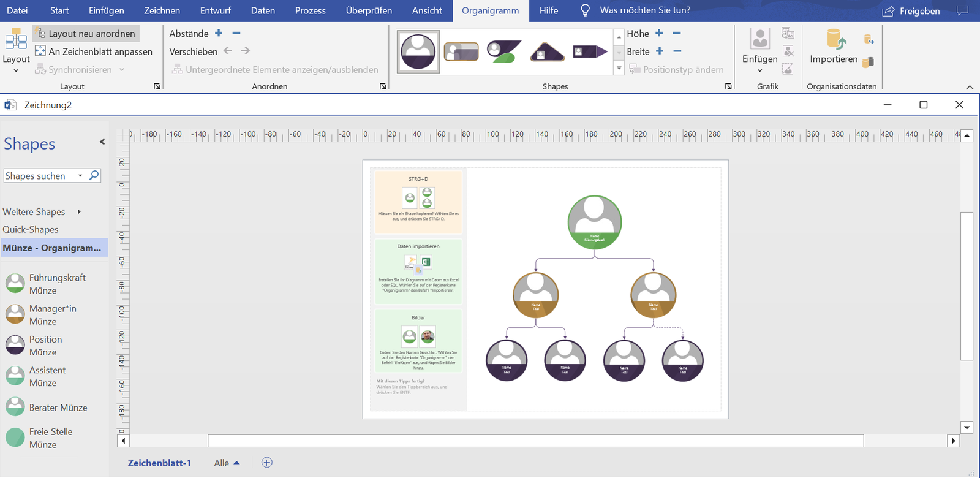
Task: Select the triangle shape style
Action: click(547, 51)
